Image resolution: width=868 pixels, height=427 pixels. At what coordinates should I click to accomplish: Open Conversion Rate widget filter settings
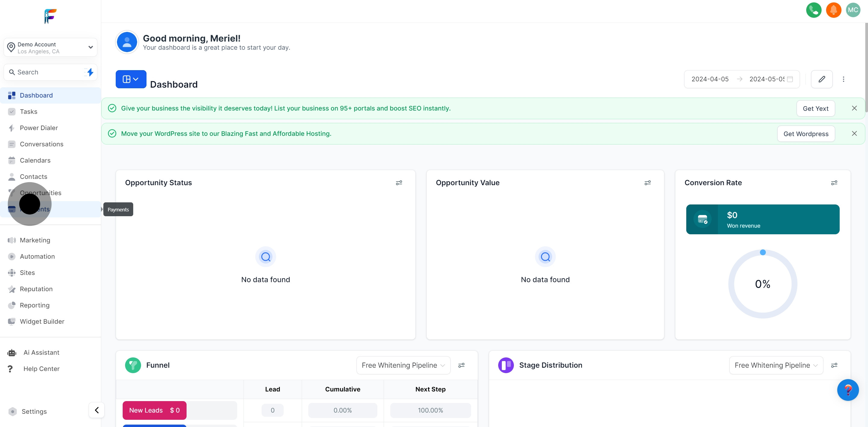click(834, 183)
